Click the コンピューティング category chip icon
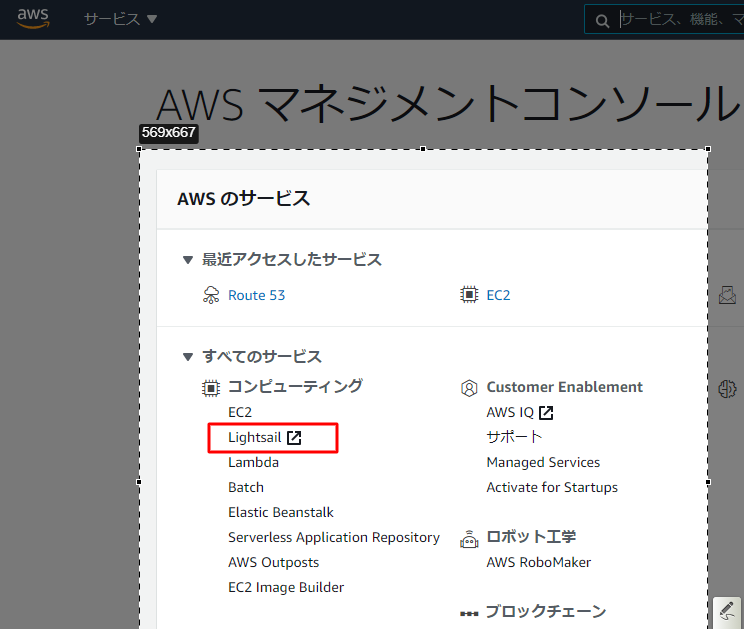The width and height of the screenshot is (744, 629). pyautogui.click(x=211, y=387)
